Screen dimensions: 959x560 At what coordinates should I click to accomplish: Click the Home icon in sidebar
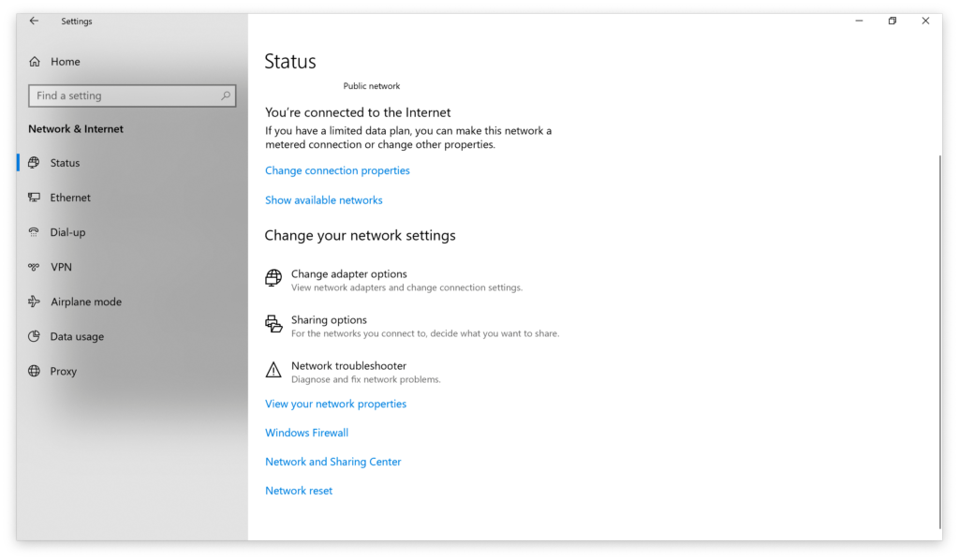click(35, 62)
